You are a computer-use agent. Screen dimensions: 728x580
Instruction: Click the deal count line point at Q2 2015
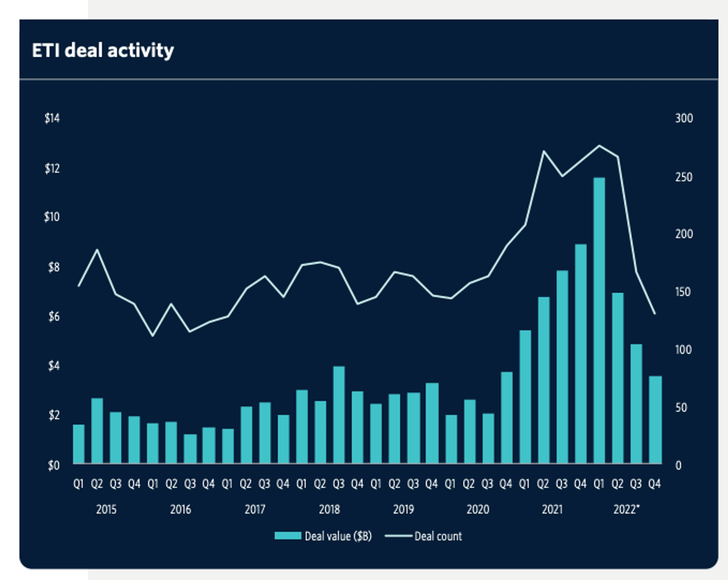[x=97, y=250]
